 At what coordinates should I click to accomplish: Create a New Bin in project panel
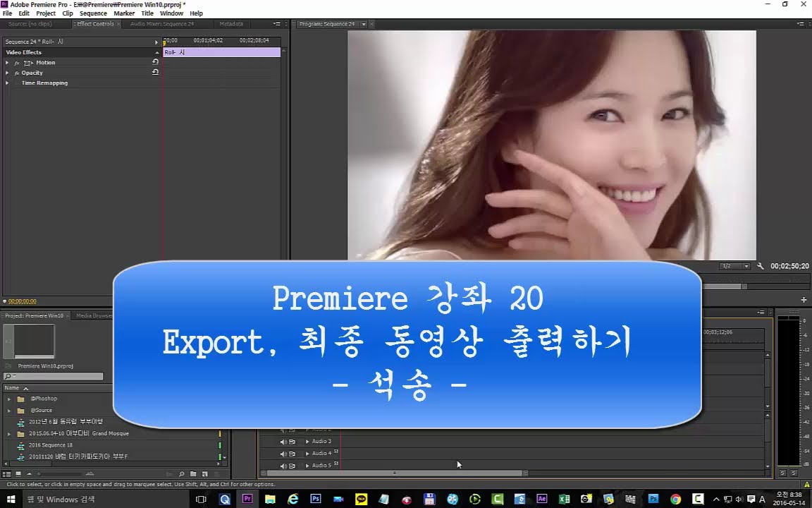pos(192,474)
